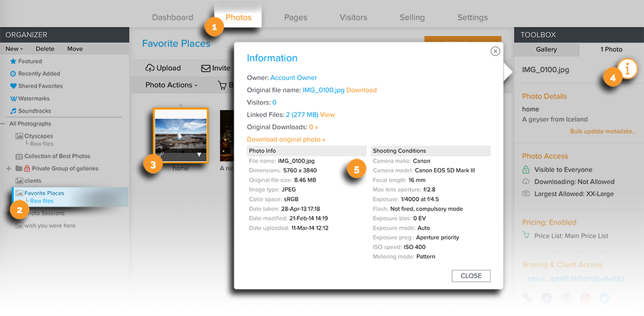Click the Price List cart icon
Screen dimensions: 644x316
point(526,236)
